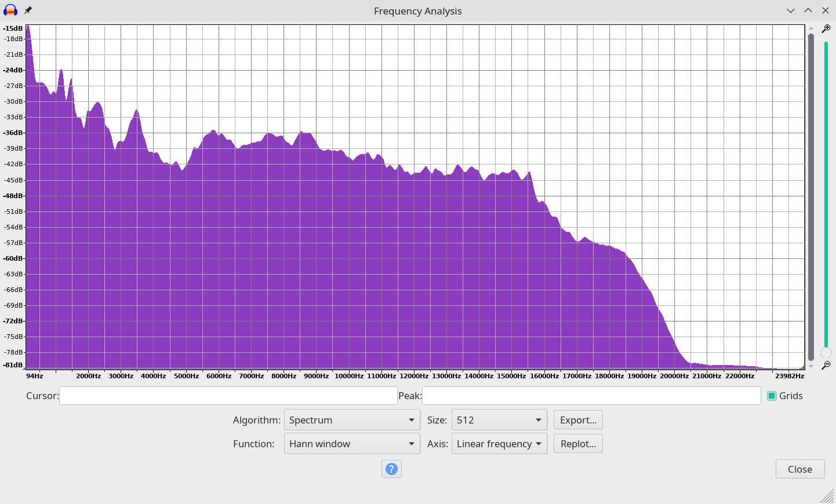Click the Audacity headphones window icon
This screenshot has width=836, height=504.
[10, 10]
